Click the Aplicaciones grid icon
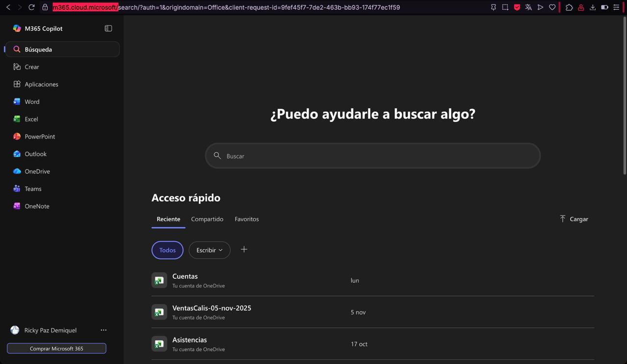Screen dimensions: 627x364 [17, 84]
